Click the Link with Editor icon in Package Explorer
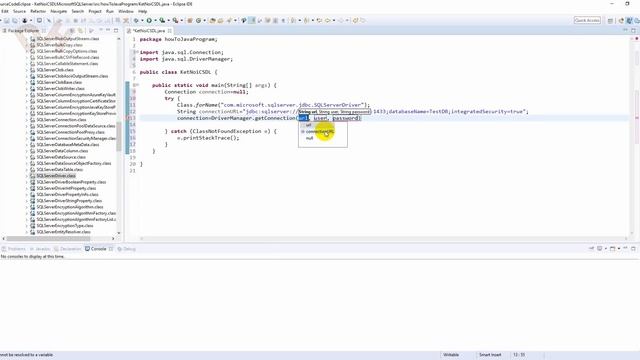 coord(80,31)
